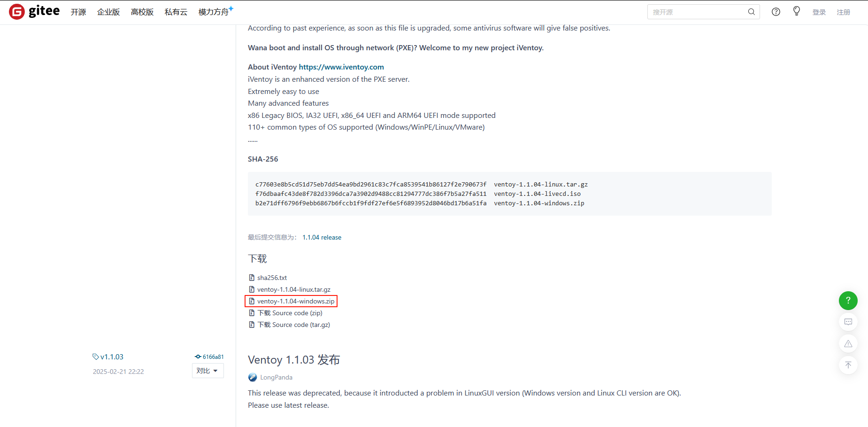Open the https://www.iventoy.com link
The width and height of the screenshot is (868, 427).
341,67
